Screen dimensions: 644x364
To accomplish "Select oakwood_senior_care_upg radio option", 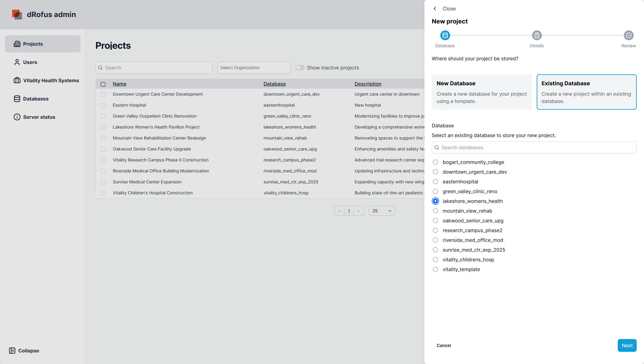I will (435, 221).
